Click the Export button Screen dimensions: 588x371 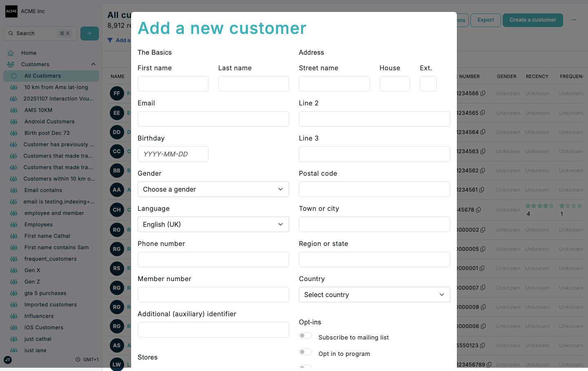pos(486,20)
